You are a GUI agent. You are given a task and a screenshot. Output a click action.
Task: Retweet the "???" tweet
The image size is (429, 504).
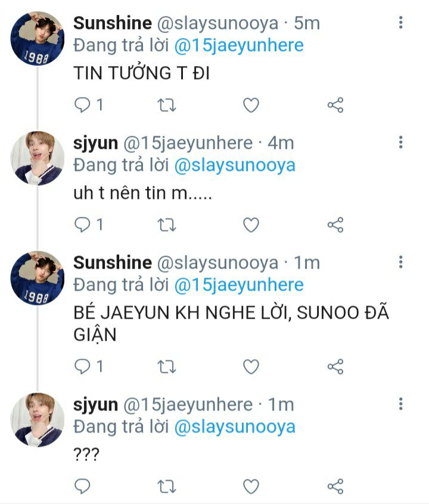[x=167, y=486]
